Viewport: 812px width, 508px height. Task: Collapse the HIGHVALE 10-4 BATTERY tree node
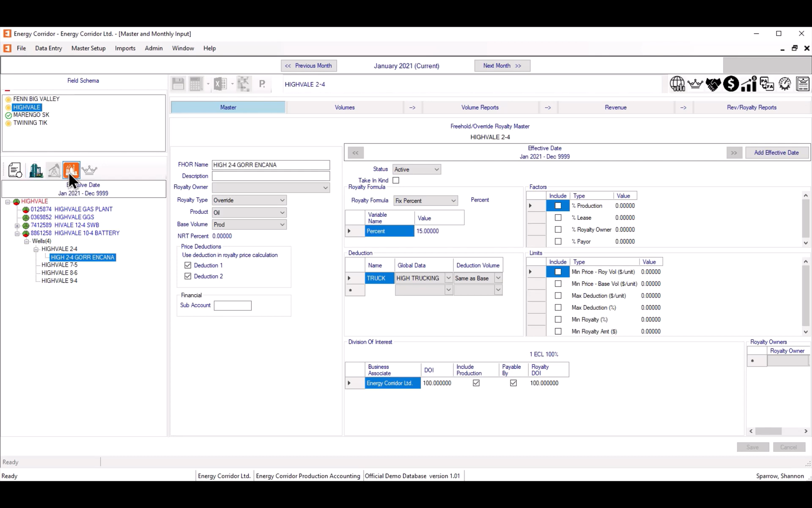pos(17,234)
